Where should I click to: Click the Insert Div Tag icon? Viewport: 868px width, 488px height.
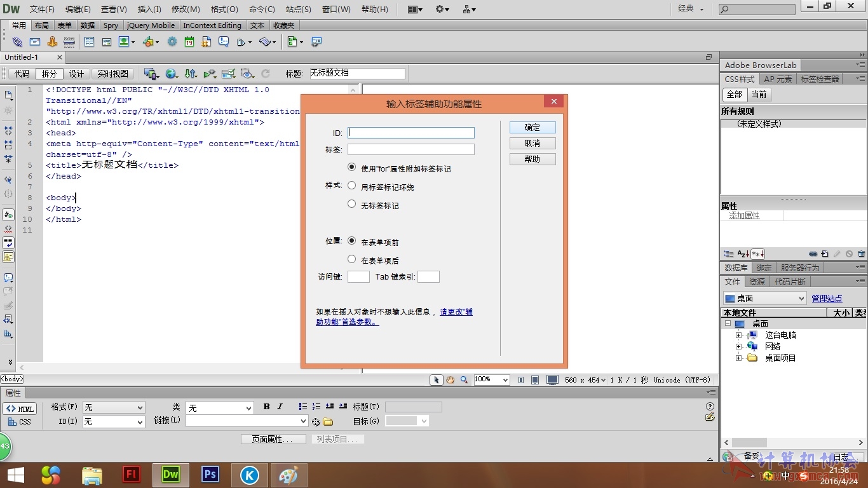click(x=107, y=42)
